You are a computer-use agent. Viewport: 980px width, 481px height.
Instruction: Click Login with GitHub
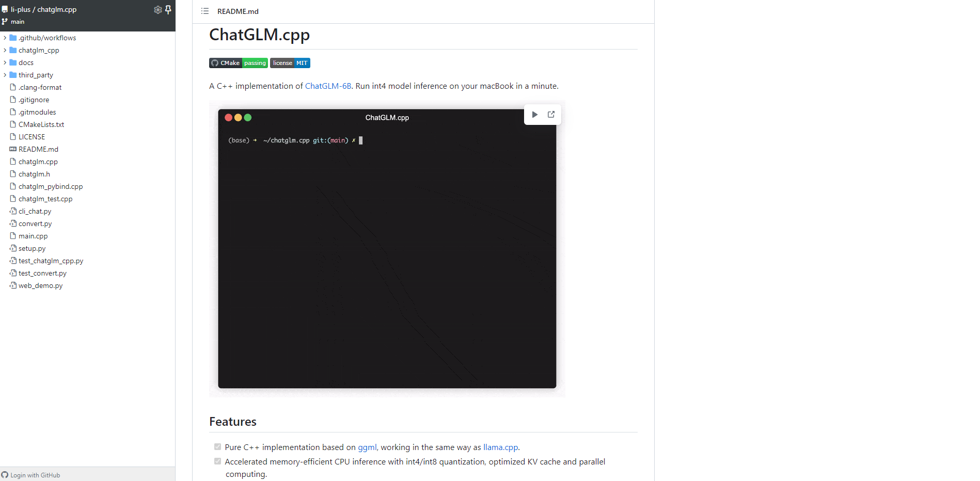click(35, 475)
